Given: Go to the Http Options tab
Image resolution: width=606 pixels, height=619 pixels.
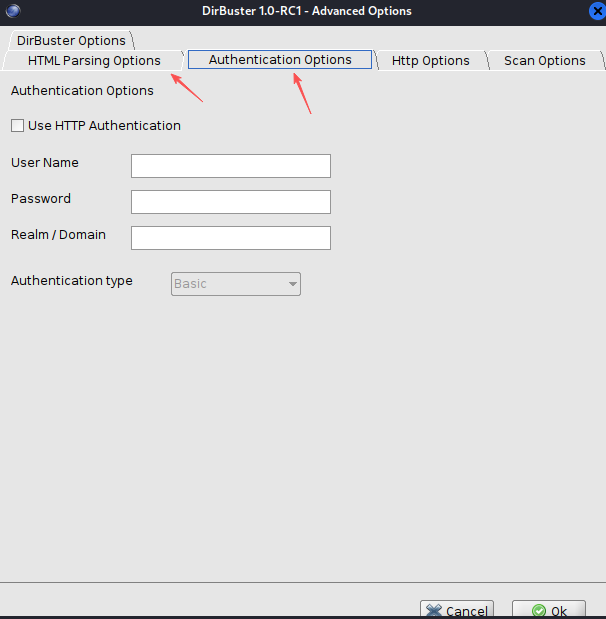Looking at the screenshot, I should pyautogui.click(x=430, y=60).
